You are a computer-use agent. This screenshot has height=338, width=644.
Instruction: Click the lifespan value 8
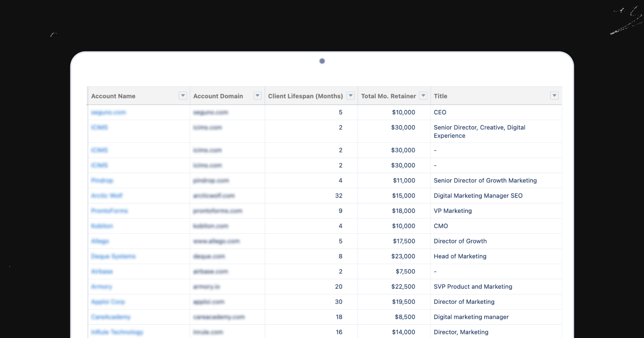coord(341,256)
